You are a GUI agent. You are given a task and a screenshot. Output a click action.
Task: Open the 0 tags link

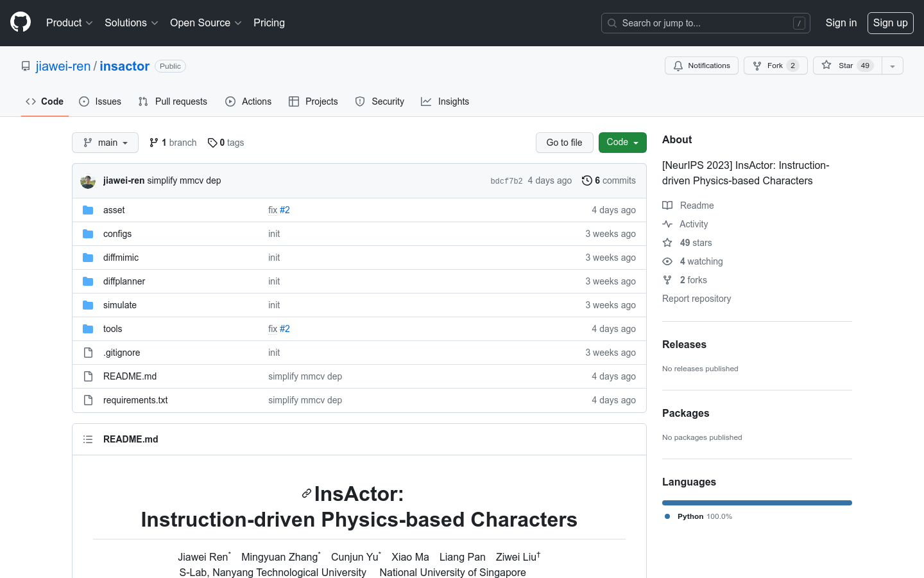(x=226, y=143)
